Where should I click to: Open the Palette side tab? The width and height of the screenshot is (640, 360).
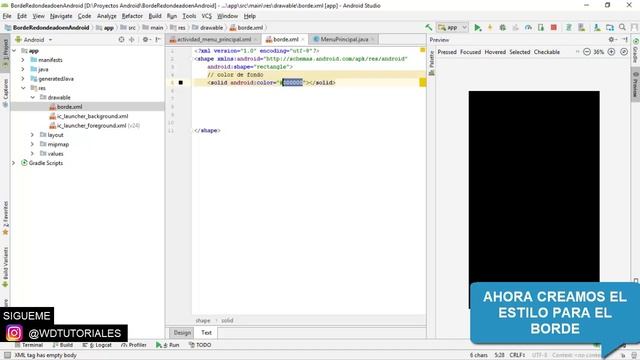(432, 63)
